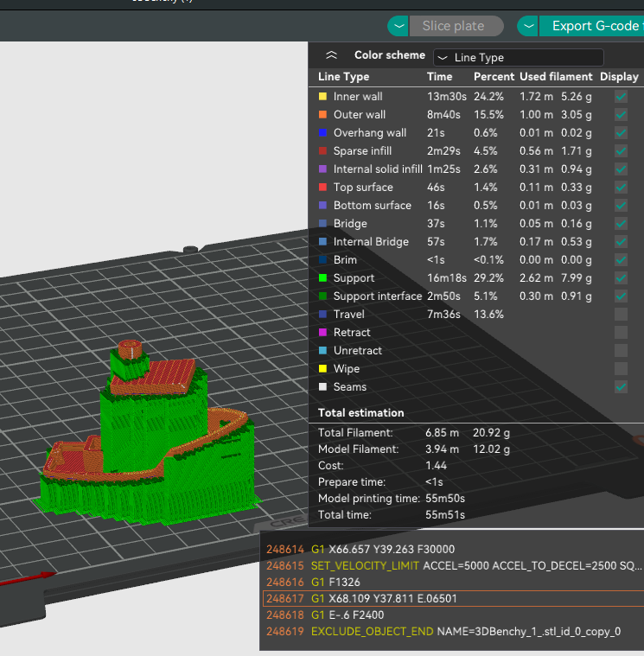This screenshot has height=656, width=644.
Task: Click the Inner wall percent 24.2%
Action: tap(488, 97)
